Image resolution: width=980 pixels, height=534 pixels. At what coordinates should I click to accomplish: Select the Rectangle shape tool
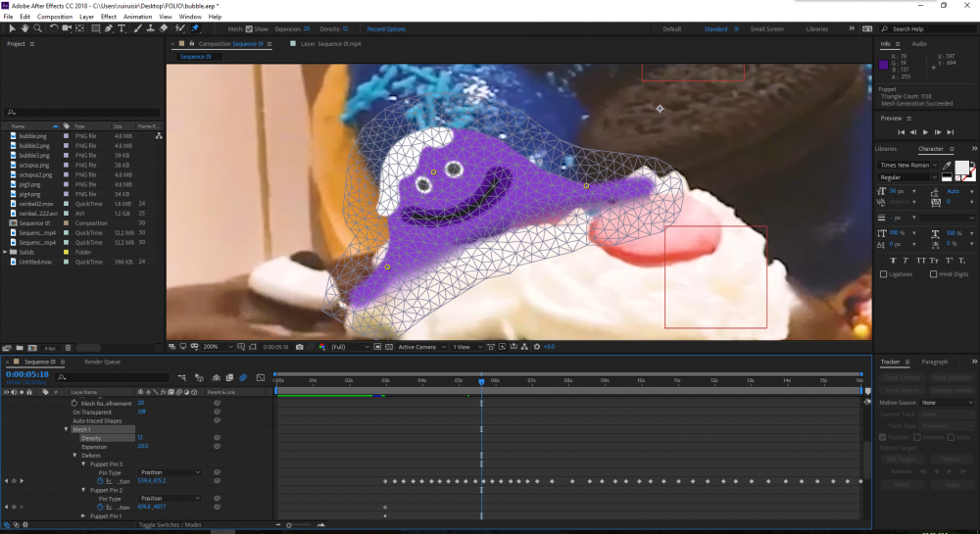click(96, 28)
